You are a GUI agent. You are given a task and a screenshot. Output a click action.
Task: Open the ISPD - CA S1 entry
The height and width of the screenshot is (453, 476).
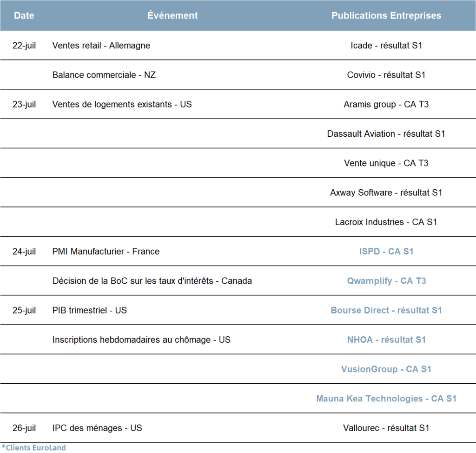click(x=386, y=251)
